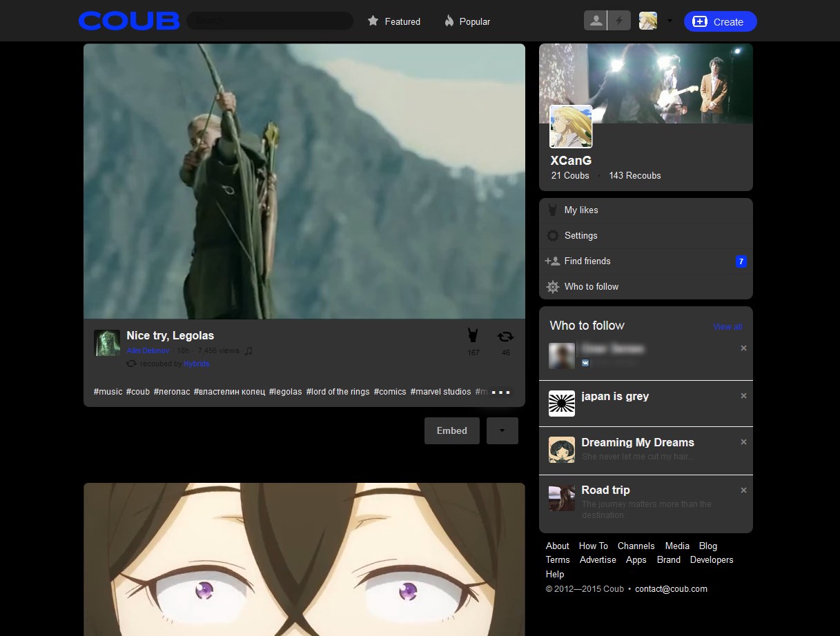Screen dimensions: 840x636
Task: Click View all in Who to follow
Action: pos(727,326)
